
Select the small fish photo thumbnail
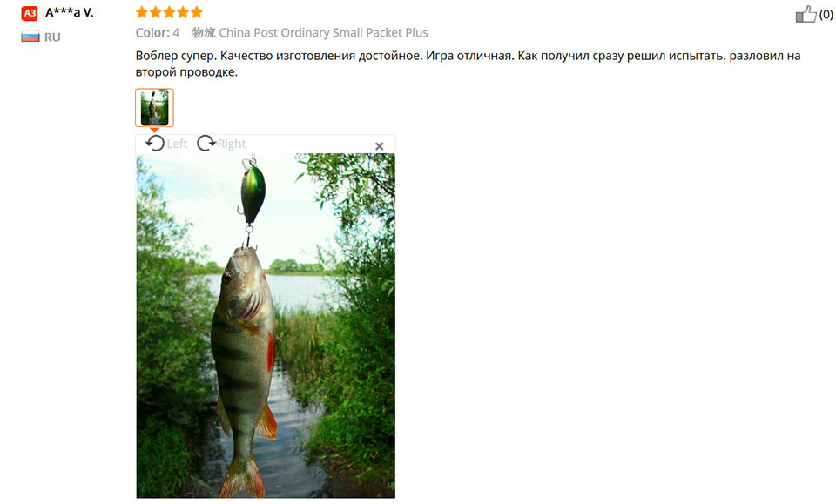click(154, 108)
